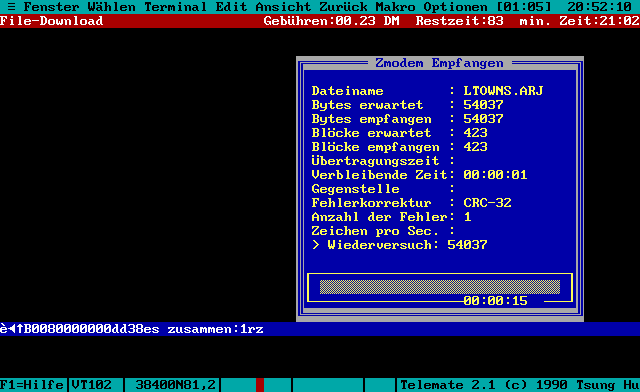Open the Edit menu

[x=231, y=7]
